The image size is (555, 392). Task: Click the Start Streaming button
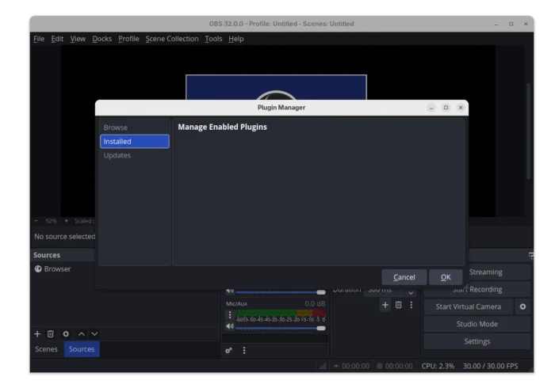coord(499,272)
